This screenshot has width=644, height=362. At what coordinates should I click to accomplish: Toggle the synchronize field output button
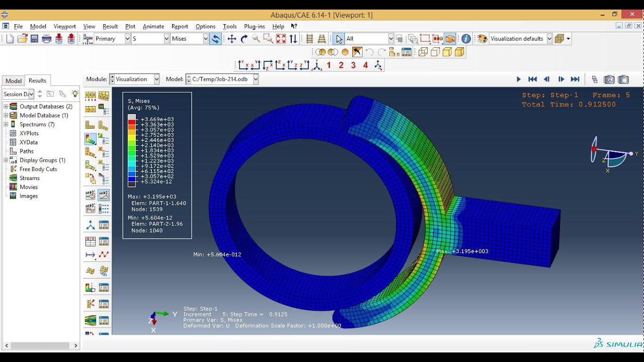click(215, 39)
